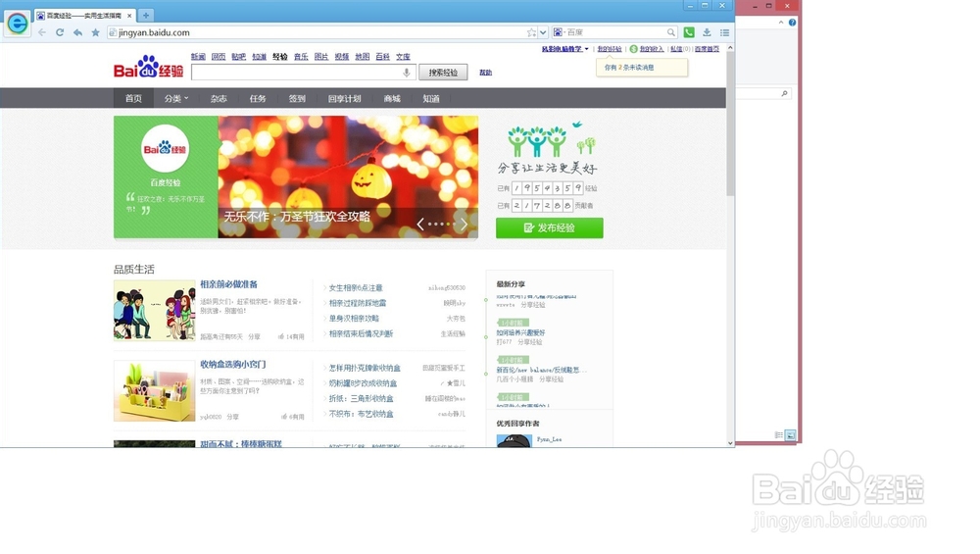Click Fynn_Lee author avatar
980x554 pixels.
click(x=514, y=441)
